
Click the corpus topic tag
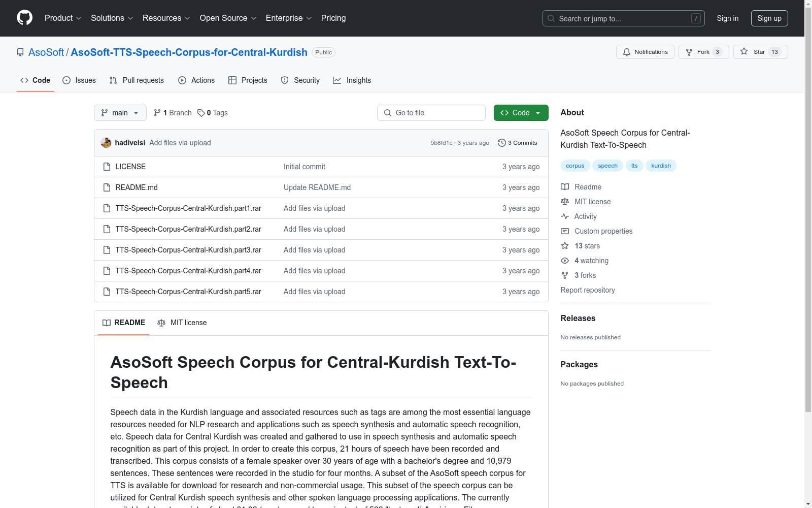[575, 166]
